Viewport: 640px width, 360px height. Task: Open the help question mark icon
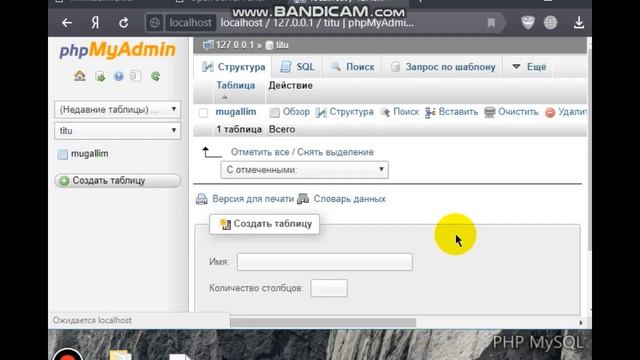point(119,76)
